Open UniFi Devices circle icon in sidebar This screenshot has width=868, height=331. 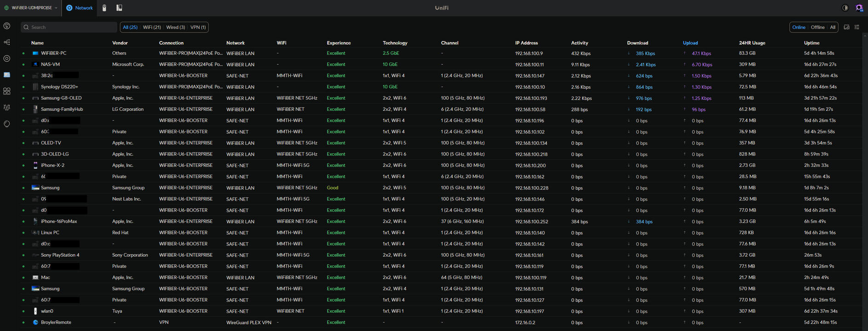tap(7, 58)
